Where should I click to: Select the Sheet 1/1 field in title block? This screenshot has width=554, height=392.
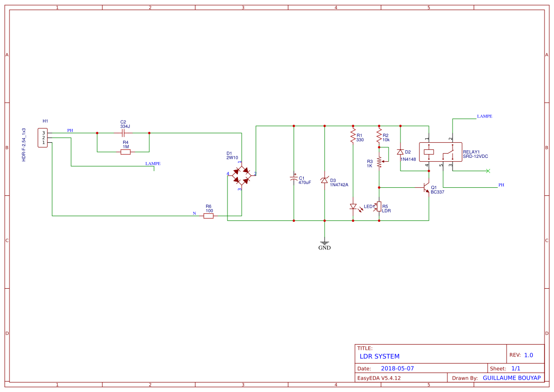point(508,368)
